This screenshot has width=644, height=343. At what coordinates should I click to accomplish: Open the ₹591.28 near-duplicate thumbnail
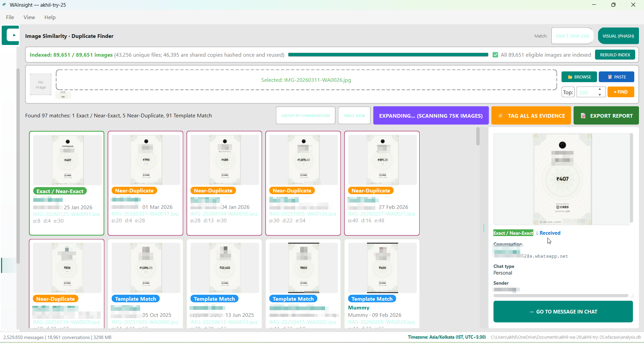[x=382, y=160]
